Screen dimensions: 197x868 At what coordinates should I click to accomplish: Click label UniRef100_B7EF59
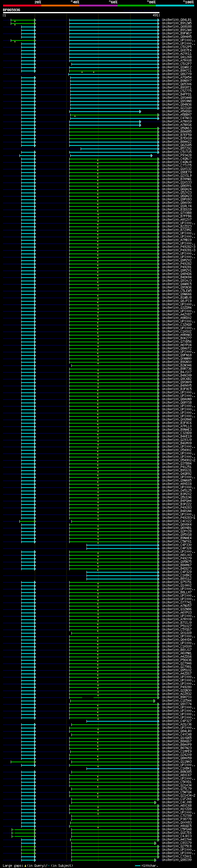click(x=176, y=135)
